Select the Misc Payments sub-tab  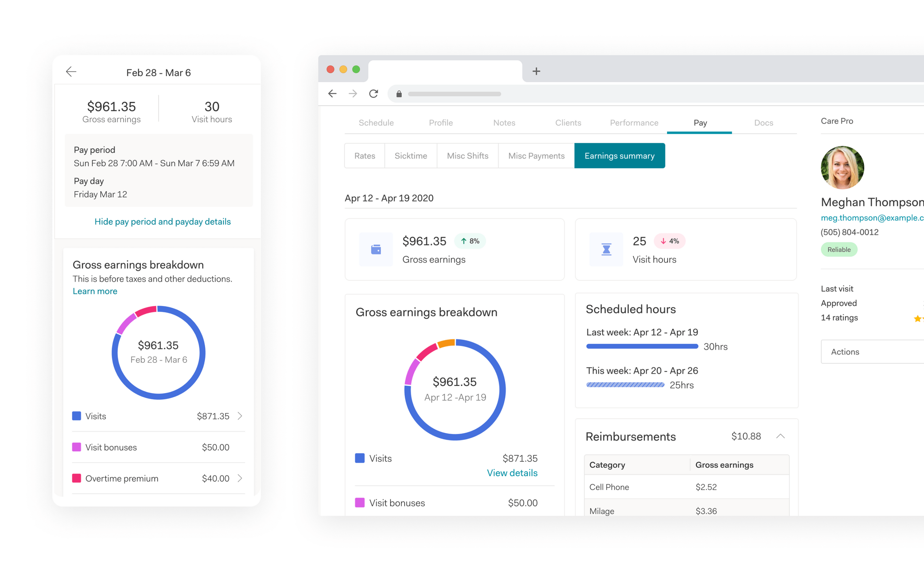(536, 156)
